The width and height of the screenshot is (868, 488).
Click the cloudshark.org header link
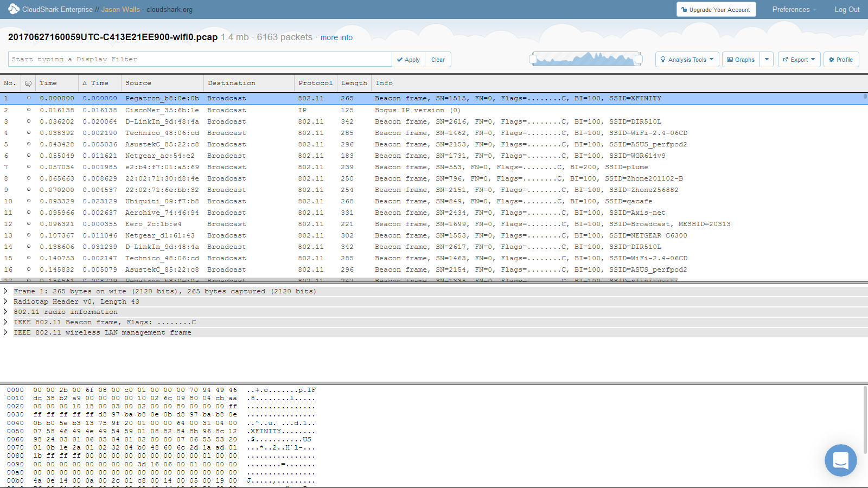coord(169,10)
